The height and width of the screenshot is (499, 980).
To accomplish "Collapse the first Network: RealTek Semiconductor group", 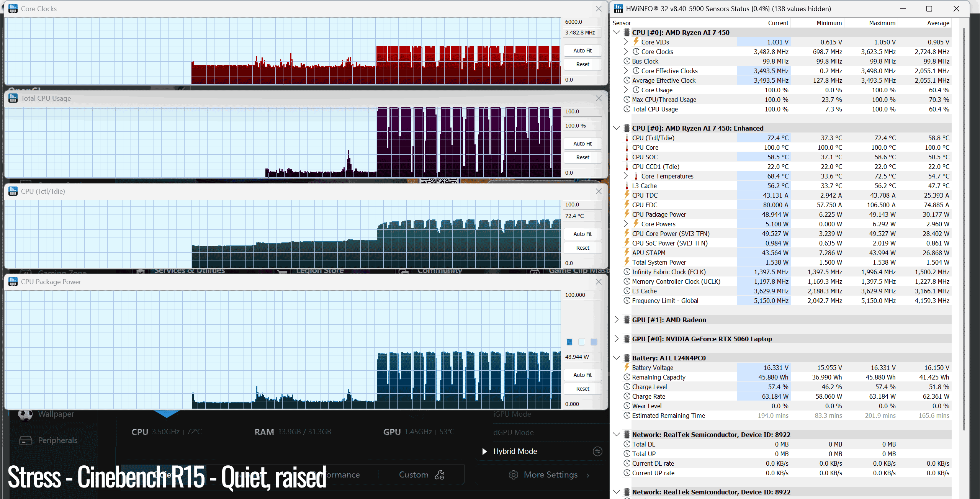I will pyautogui.click(x=617, y=435).
